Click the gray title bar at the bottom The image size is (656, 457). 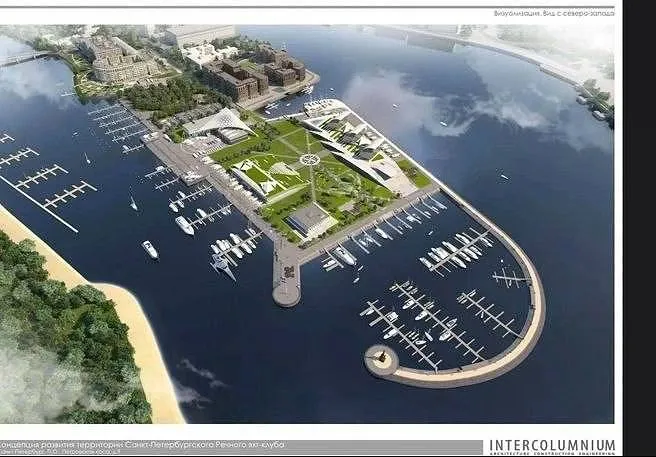(241, 447)
